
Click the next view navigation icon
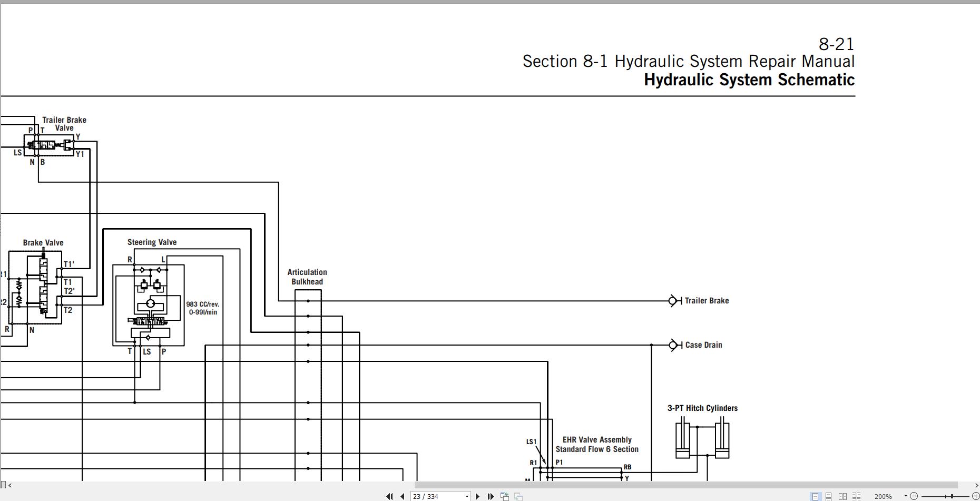click(x=518, y=496)
